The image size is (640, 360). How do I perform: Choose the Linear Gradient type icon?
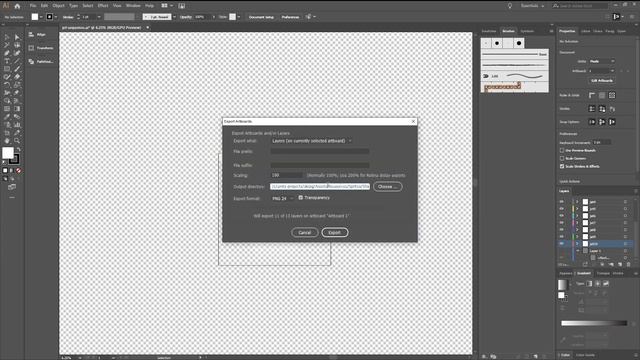click(x=589, y=283)
